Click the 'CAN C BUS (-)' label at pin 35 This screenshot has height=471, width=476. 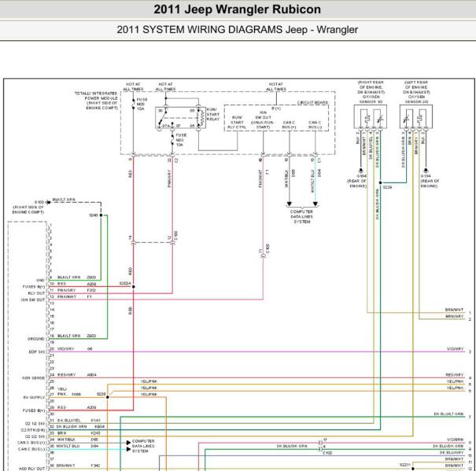[32, 449]
